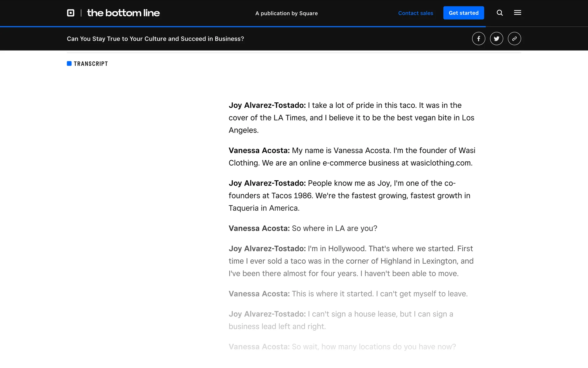Open the hamburger menu

(x=517, y=13)
